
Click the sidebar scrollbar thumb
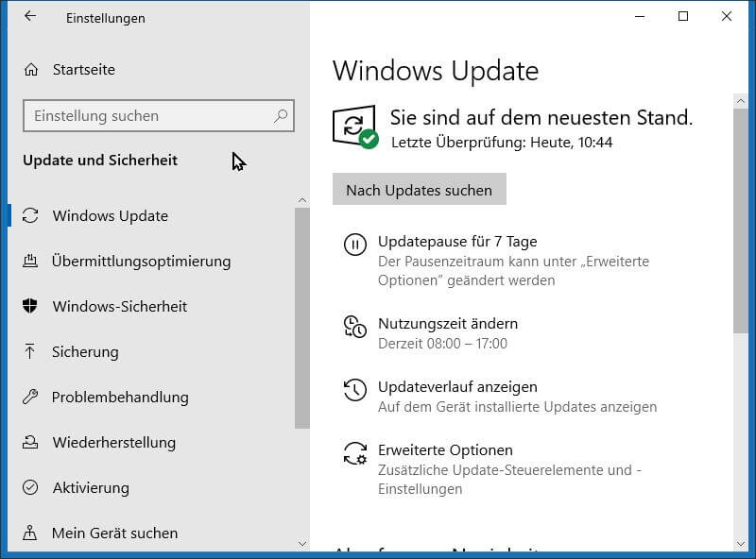click(302, 318)
